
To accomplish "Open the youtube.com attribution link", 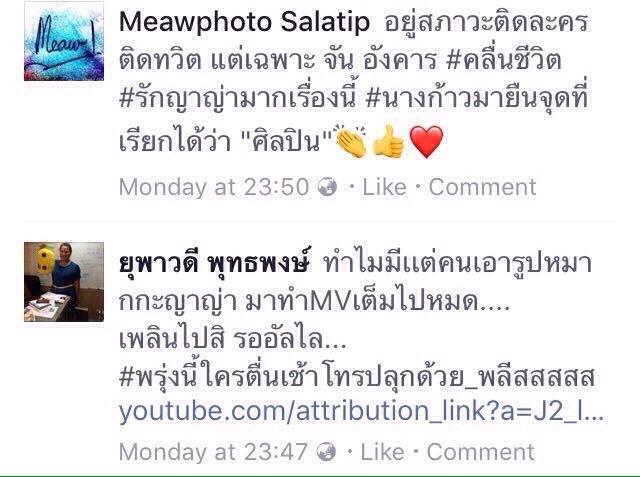I will tap(361, 411).
